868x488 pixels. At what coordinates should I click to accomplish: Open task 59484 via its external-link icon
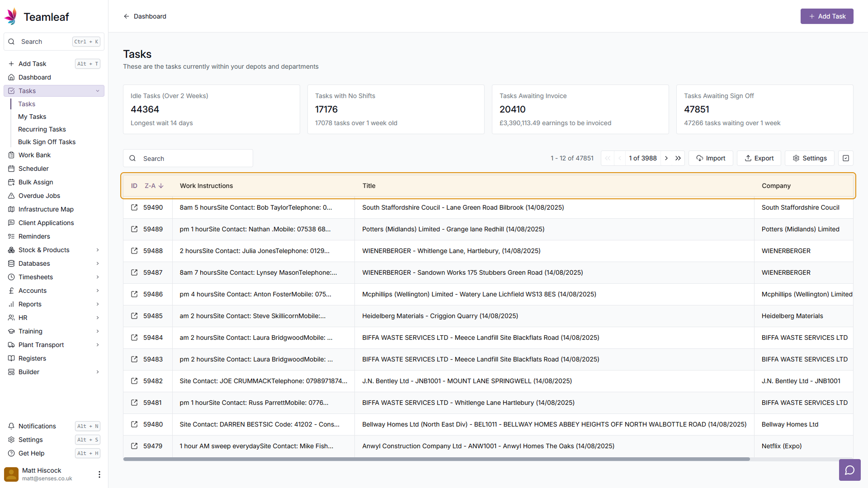134,338
